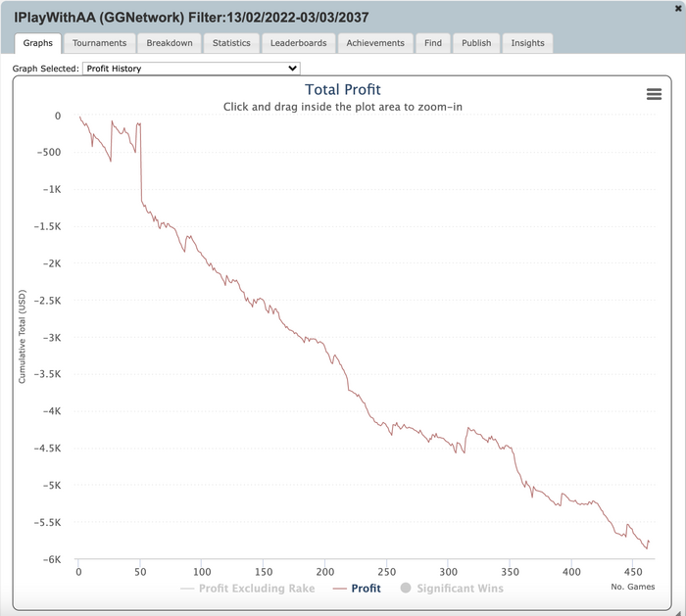The width and height of the screenshot is (686, 616).
Task: Switch to the Graphs tab
Action: point(38,43)
